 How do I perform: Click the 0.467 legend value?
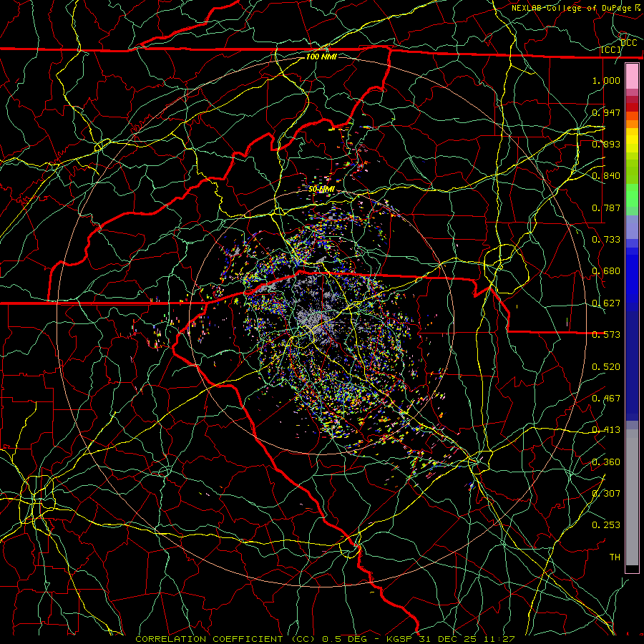point(606,399)
